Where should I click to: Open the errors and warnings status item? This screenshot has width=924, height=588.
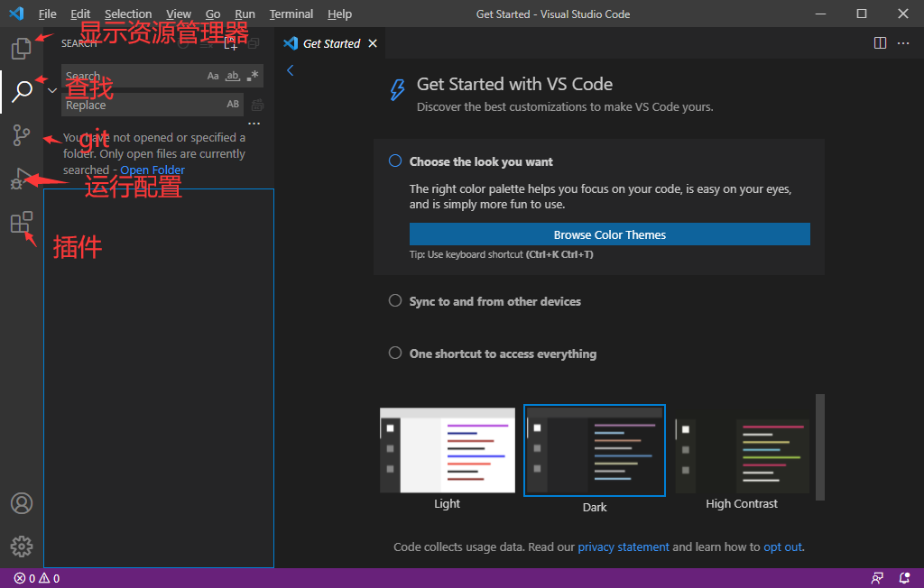click(37, 578)
